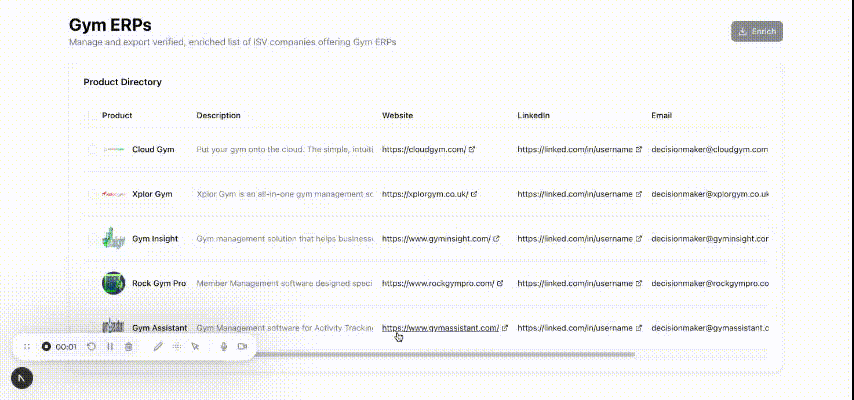The width and height of the screenshot is (854, 400).
Task: Grab the recording bar drag handle
Action: pos(26,346)
